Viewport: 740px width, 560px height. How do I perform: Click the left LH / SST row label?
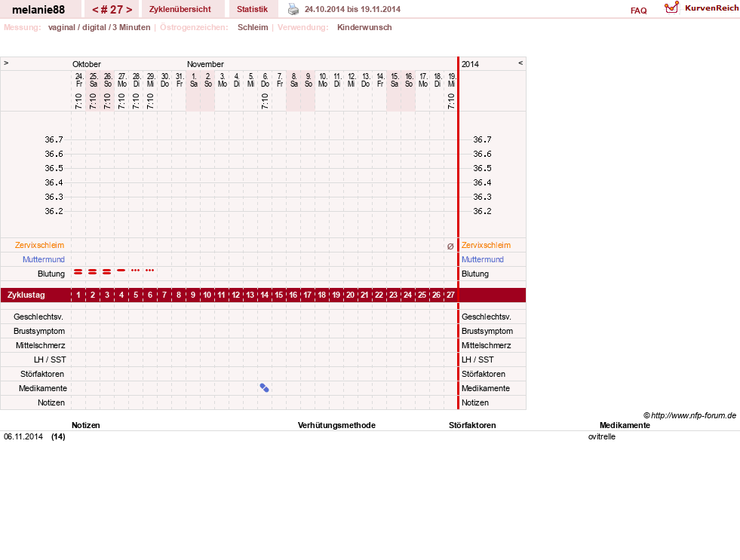50,360
